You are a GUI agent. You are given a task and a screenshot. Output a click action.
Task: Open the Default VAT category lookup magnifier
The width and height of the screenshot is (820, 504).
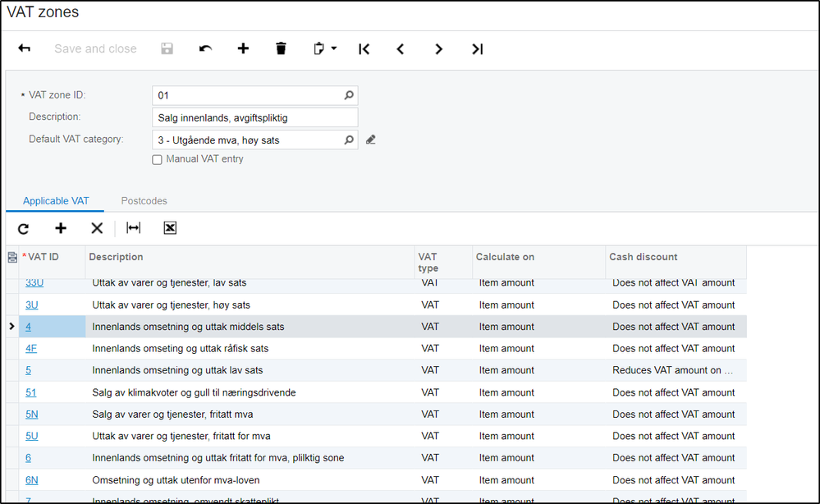tap(349, 140)
